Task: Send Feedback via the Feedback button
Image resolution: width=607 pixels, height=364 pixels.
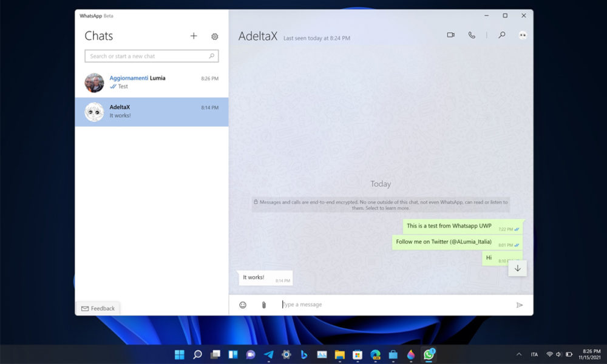Action: [x=98, y=308]
